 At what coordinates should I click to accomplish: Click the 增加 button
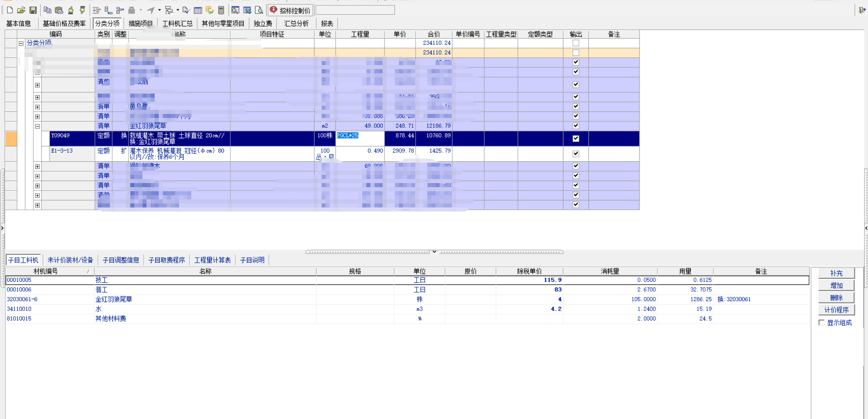coord(836,285)
